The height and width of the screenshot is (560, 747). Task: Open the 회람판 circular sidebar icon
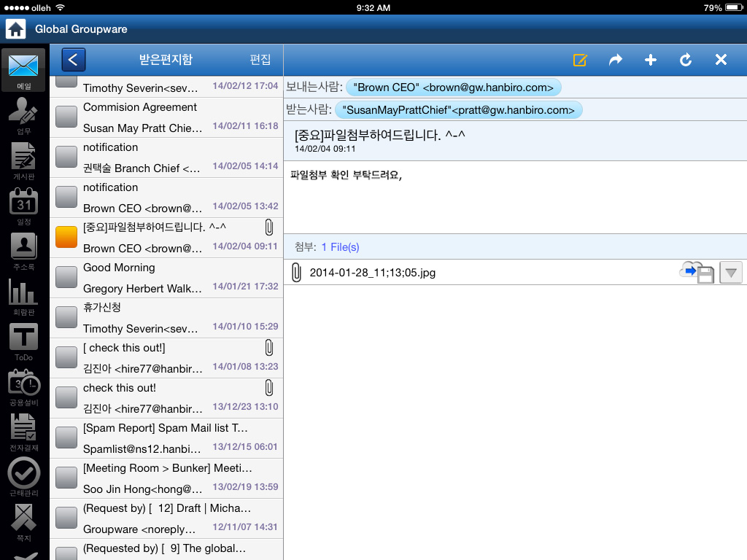pyautogui.click(x=23, y=297)
